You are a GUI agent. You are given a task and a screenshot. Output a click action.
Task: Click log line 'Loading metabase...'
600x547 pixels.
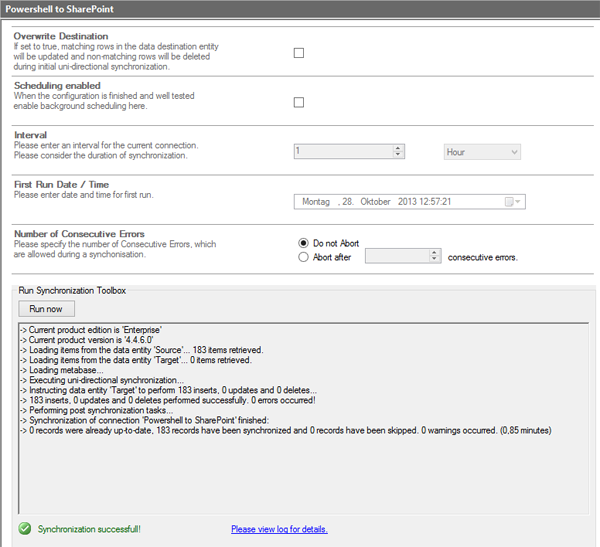pyautogui.click(x=62, y=370)
